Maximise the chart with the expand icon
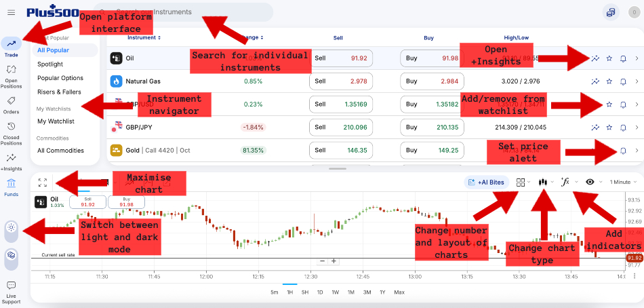 (42, 182)
